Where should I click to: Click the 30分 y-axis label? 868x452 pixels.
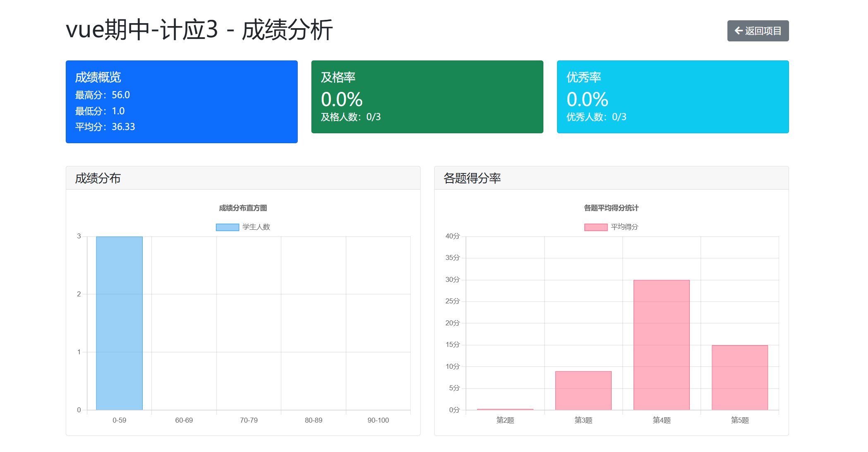tap(452, 280)
